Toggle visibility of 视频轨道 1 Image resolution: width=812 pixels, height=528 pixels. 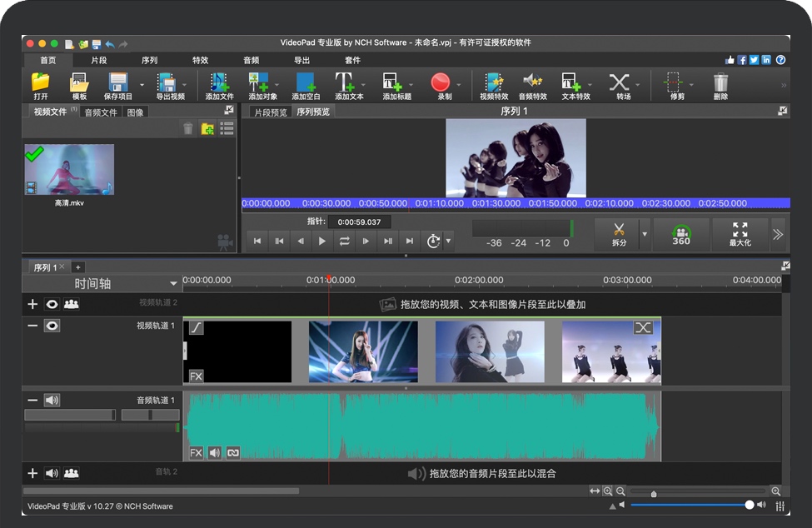[x=52, y=326]
